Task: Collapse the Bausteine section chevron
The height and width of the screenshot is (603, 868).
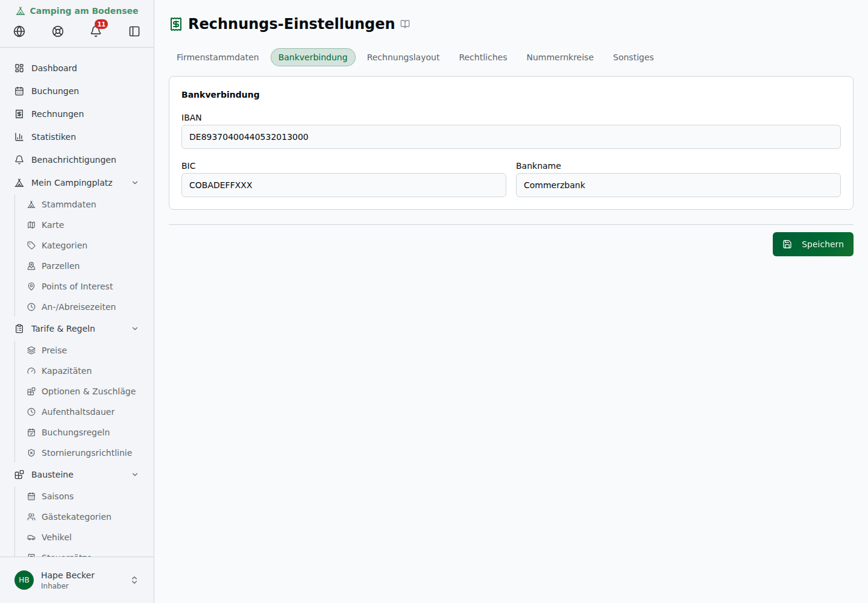Action: [135, 475]
